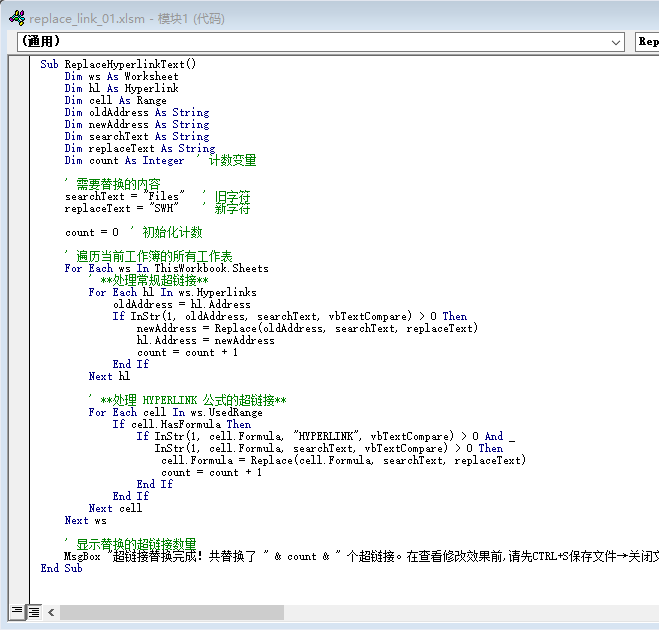
Task: Click the (通用) object combo box
Action: pyautogui.click(x=321, y=42)
